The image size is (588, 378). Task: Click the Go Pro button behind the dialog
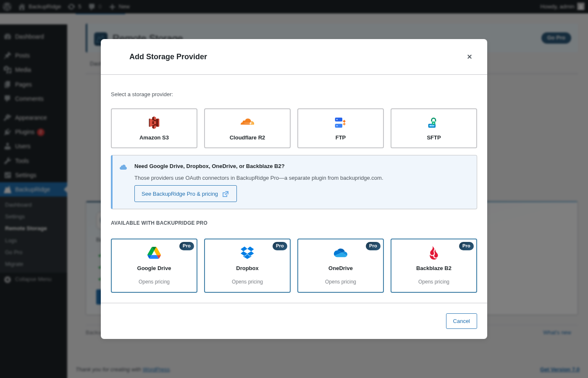point(556,38)
